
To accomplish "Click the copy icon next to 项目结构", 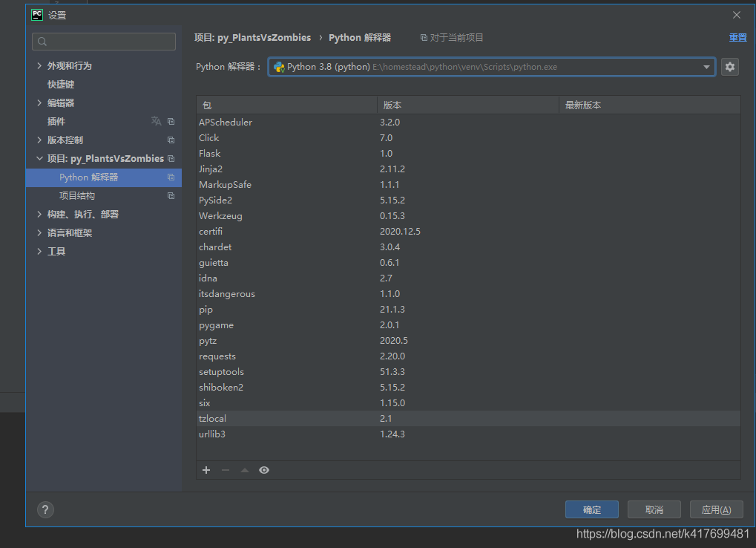I will click(171, 196).
